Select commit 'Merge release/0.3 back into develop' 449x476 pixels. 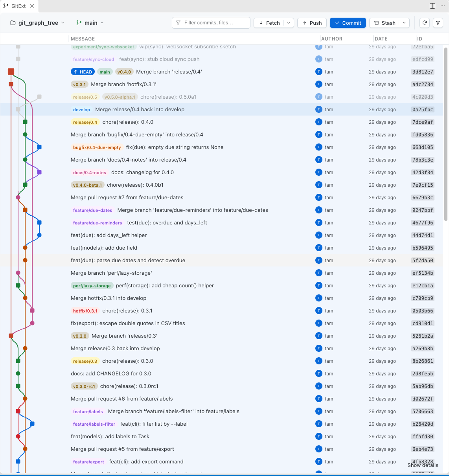tap(115, 349)
